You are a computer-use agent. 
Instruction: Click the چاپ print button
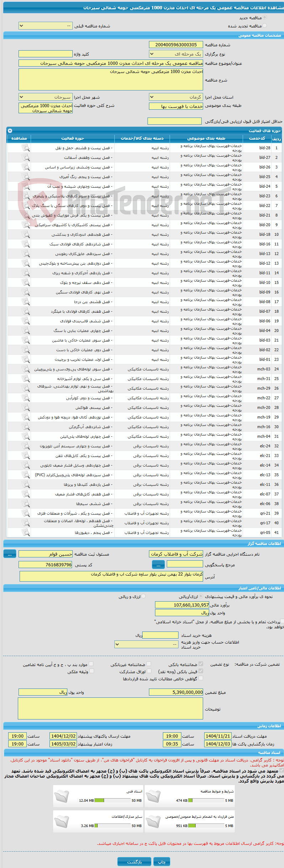click(x=162, y=862)
